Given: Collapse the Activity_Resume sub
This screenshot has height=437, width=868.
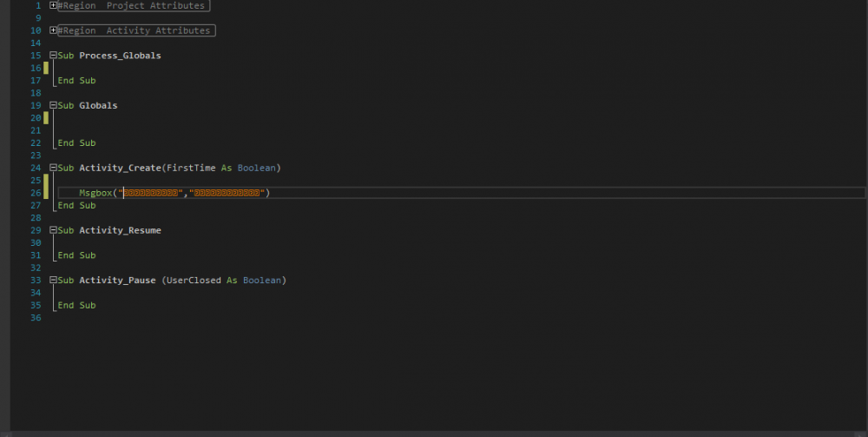Looking at the screenshot, I should (x=54, y=230).
